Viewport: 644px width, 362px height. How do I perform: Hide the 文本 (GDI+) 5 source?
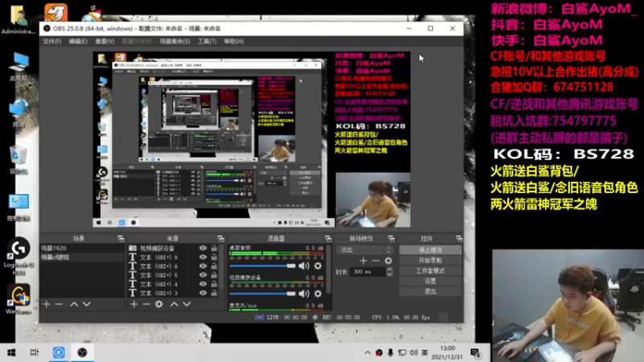tap(203, 275)
